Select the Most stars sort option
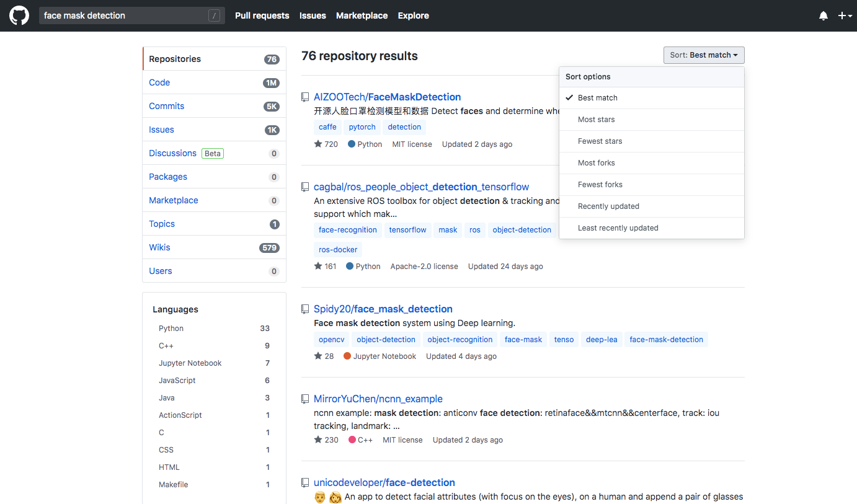857x504 pixels. pos(597,119)
